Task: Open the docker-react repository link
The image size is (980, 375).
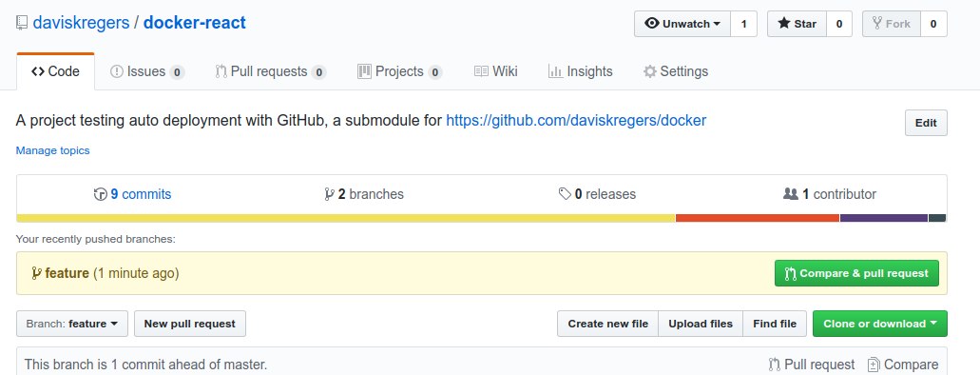Action: pos(194,23)
